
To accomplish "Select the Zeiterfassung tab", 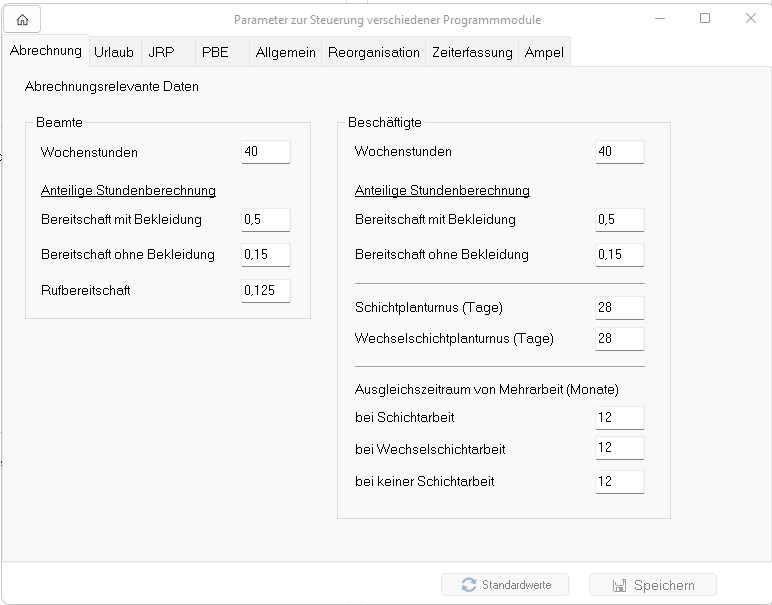I will click(472, 52).
